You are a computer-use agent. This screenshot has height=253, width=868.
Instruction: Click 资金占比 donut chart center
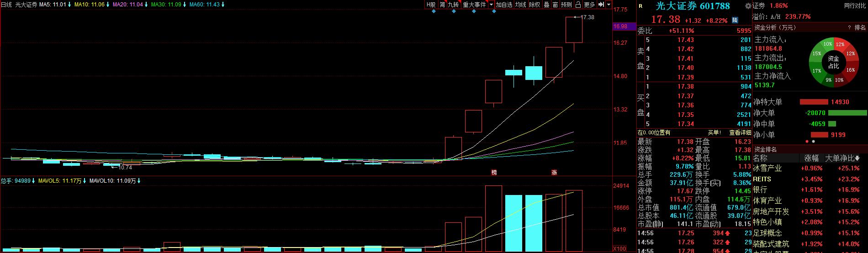click(833, 62)
